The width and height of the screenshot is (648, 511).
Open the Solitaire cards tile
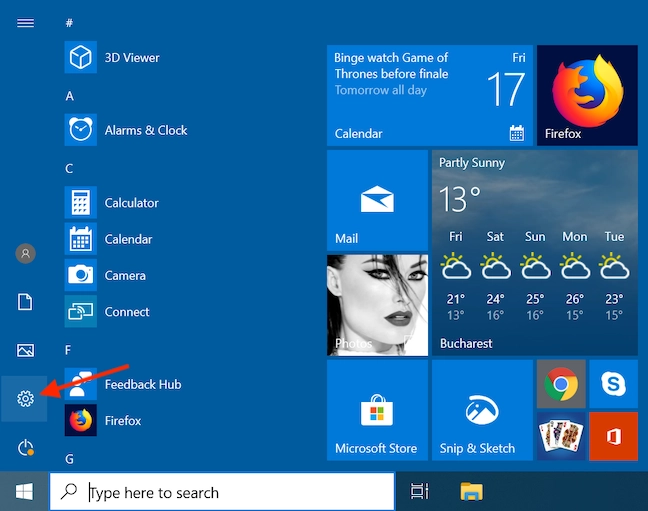pyautogui.click(x=561, y=436)
